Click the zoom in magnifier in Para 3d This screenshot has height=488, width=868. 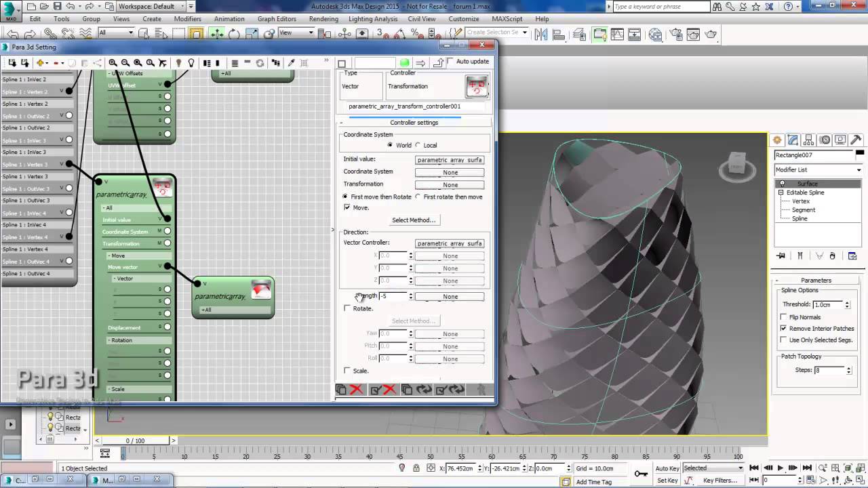tap(113, 63)
